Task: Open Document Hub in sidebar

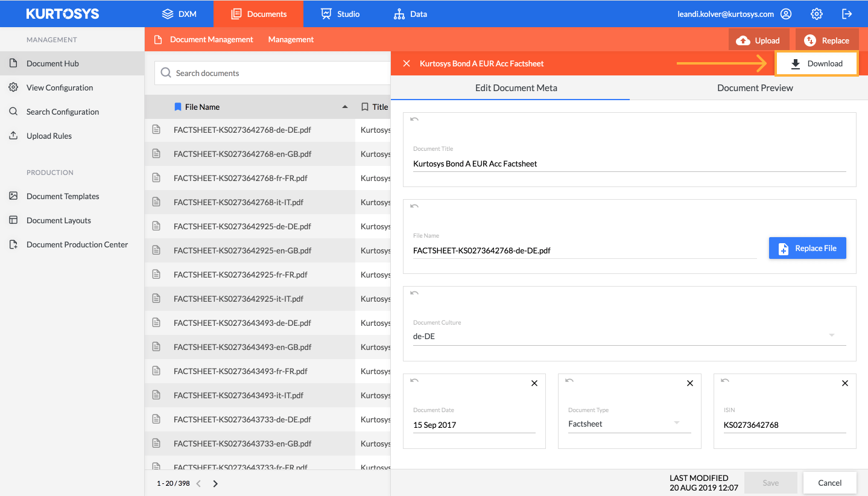Action: click(x=72, y=63)
